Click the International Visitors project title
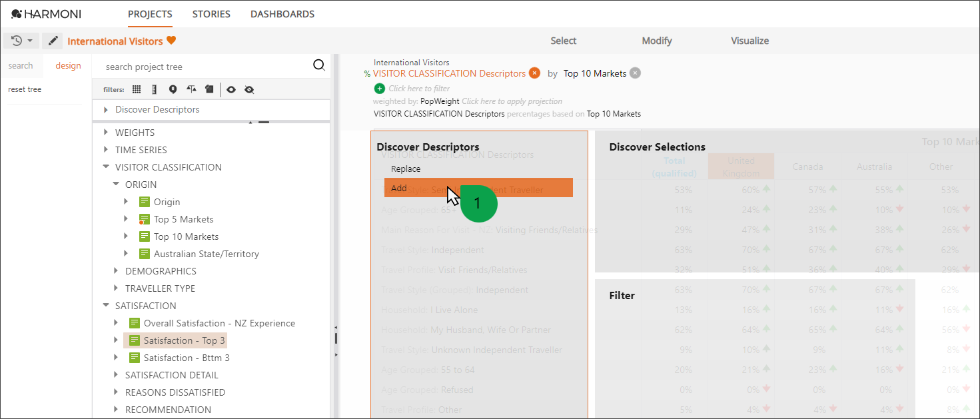The height and width of the screenshot is (419, 980). 115,41
